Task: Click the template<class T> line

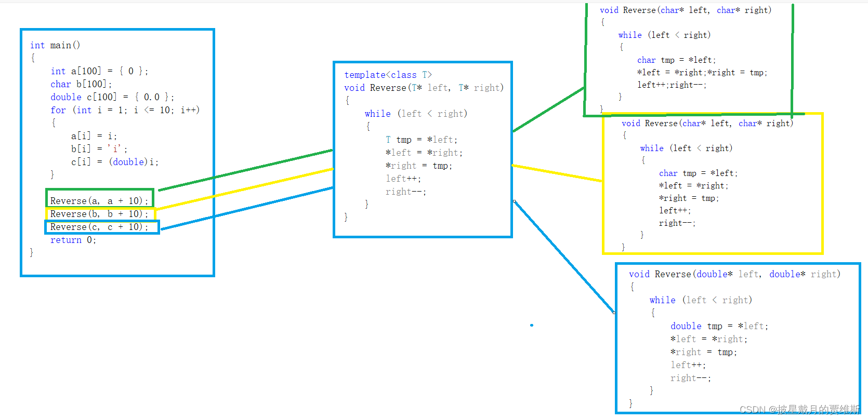Action: coord(388,75)
